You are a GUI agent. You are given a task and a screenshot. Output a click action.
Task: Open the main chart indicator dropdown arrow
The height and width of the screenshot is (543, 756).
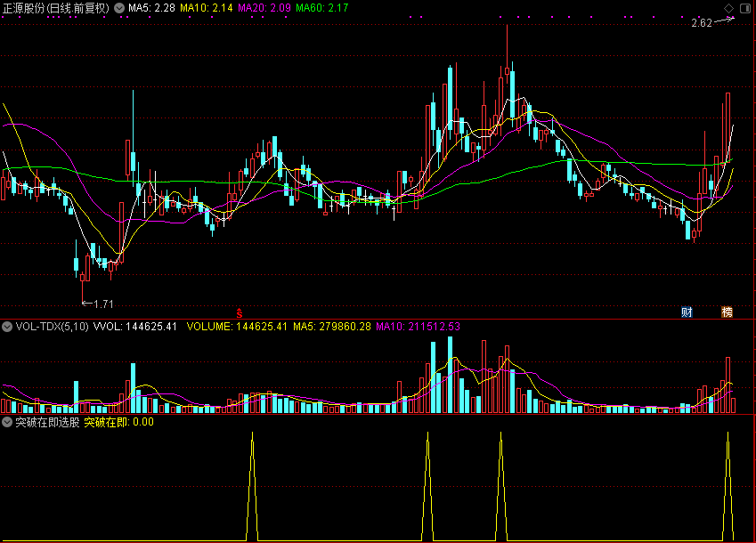[119, 8]
